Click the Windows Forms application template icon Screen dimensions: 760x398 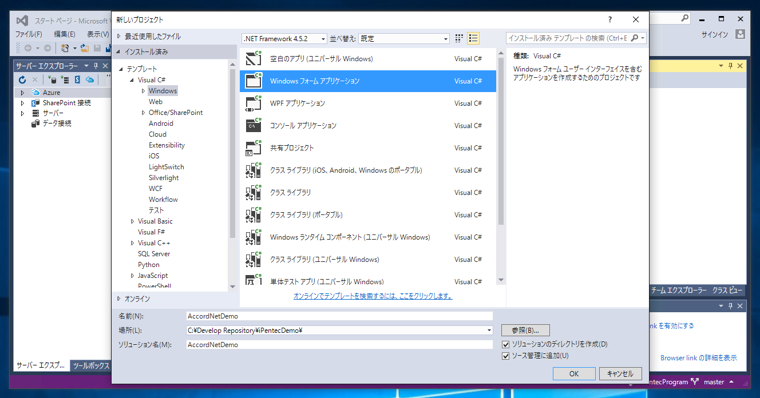click(x=253, y=80)
